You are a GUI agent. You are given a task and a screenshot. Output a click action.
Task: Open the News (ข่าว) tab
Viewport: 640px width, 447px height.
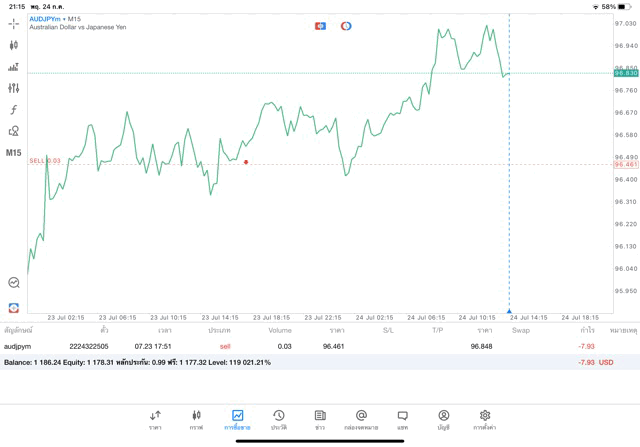[x=320, y=419]
